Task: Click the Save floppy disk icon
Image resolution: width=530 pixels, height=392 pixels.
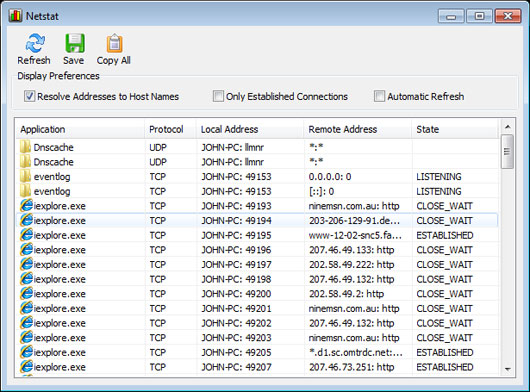Action: 75,43
